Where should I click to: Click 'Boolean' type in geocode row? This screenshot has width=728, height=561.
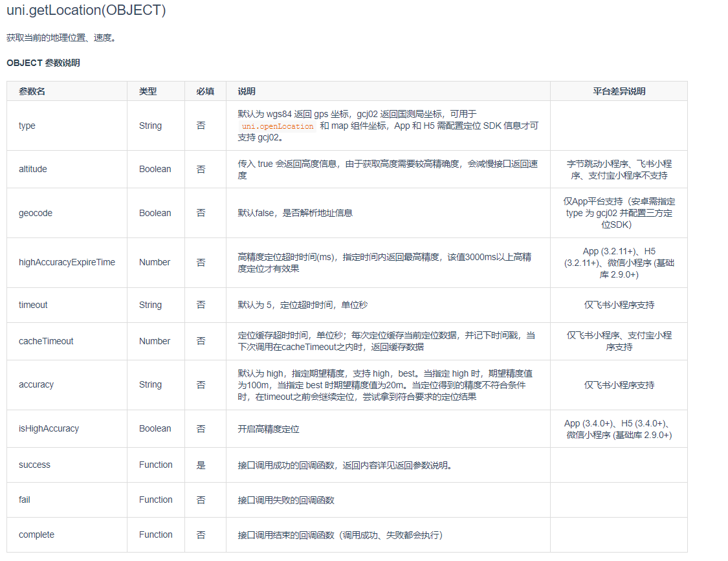point(155,213)
